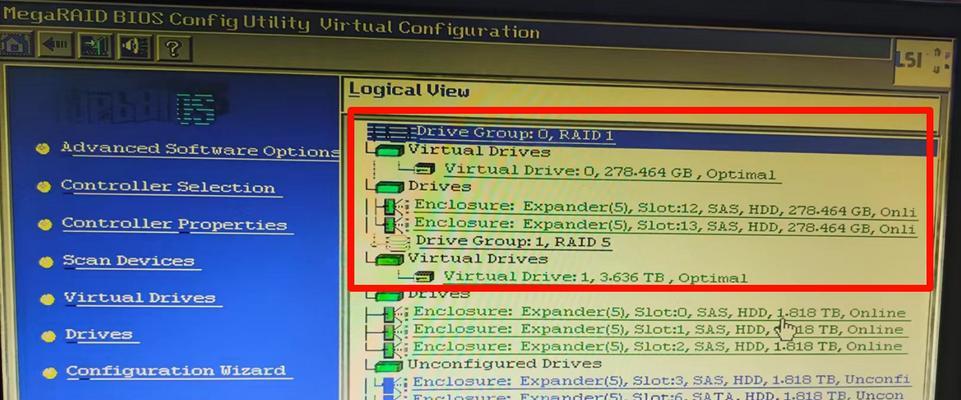
Task: Select Enclosure Expander(5) Slot:13 drive
Action: pos(665,225)
